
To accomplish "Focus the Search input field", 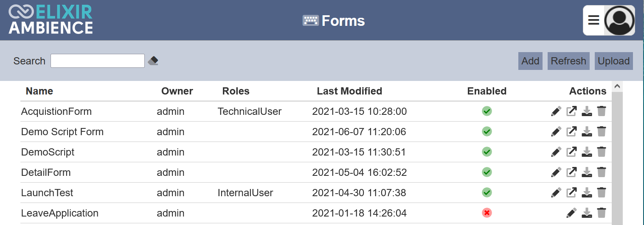I will tap(98, 61).
